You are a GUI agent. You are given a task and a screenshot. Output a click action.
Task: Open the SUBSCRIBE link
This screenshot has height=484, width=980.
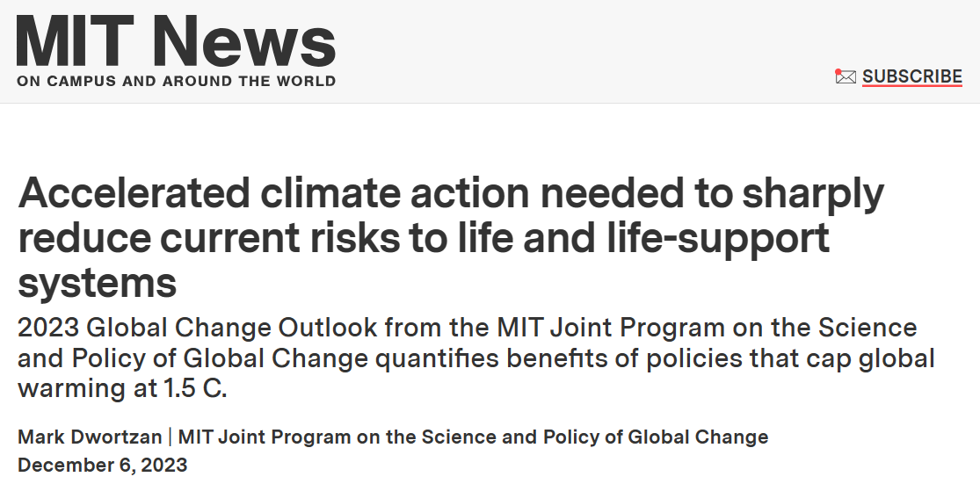pyautogui.click(x=912, y=77)
